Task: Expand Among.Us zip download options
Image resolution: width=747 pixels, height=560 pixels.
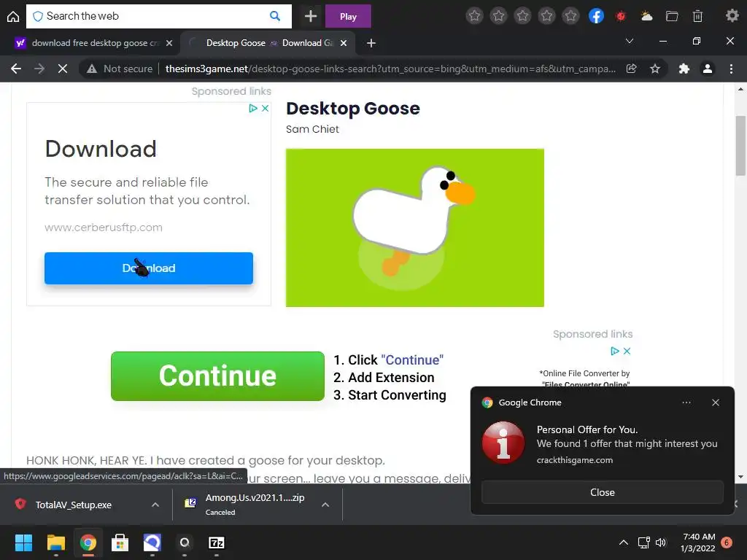Action: [x=325, y=505]
